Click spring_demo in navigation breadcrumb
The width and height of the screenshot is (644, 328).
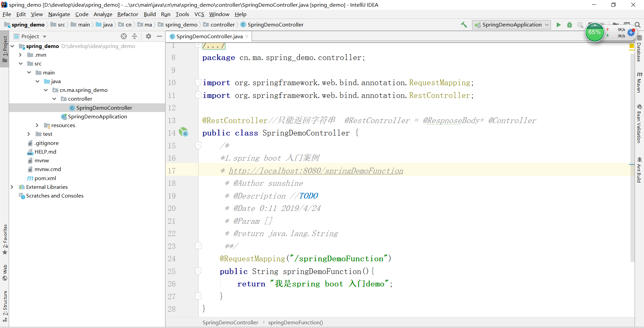pos(181,25)
